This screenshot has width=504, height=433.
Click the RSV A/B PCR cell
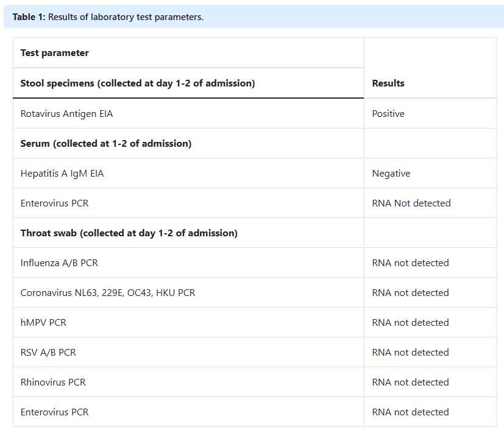click(x=48, y=353)
